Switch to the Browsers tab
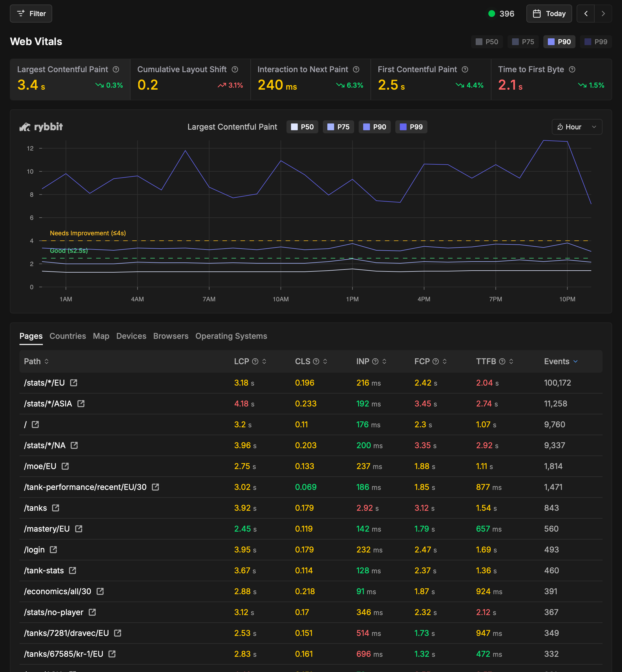The width and height of the screenshot is (622, 672). (171, 336)
